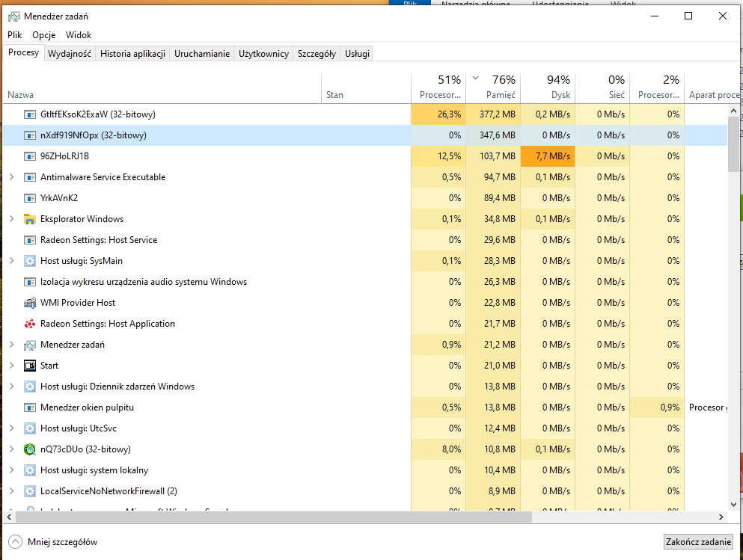
Task: Expand the LocalServiceNoNetworkFirewall (2) group
Action: (12, 490)
